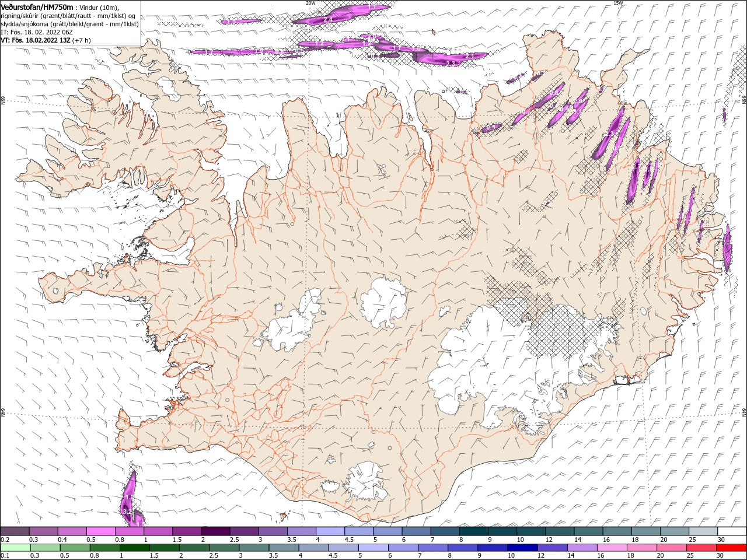Click the grey-green swatch at 3 in the lower legend row
This screenshot has width=747, height=560.
point(253,548)
